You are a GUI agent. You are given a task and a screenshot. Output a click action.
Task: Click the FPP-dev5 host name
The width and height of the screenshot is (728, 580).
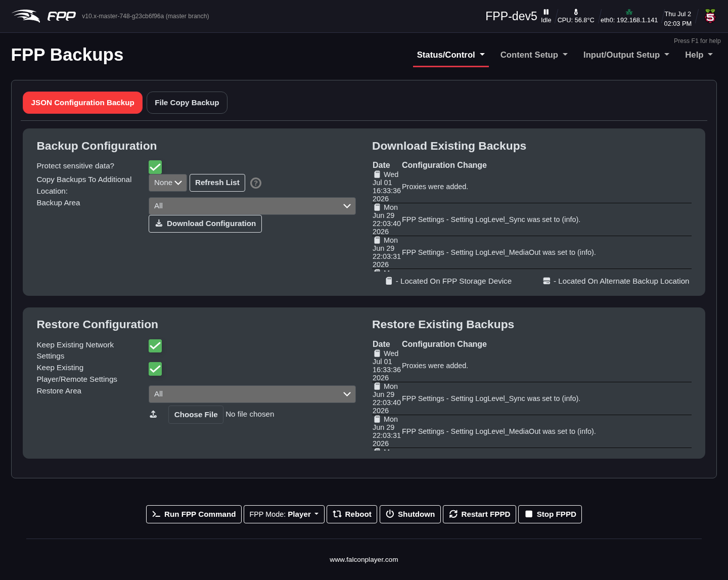click(x=511, y=16)
